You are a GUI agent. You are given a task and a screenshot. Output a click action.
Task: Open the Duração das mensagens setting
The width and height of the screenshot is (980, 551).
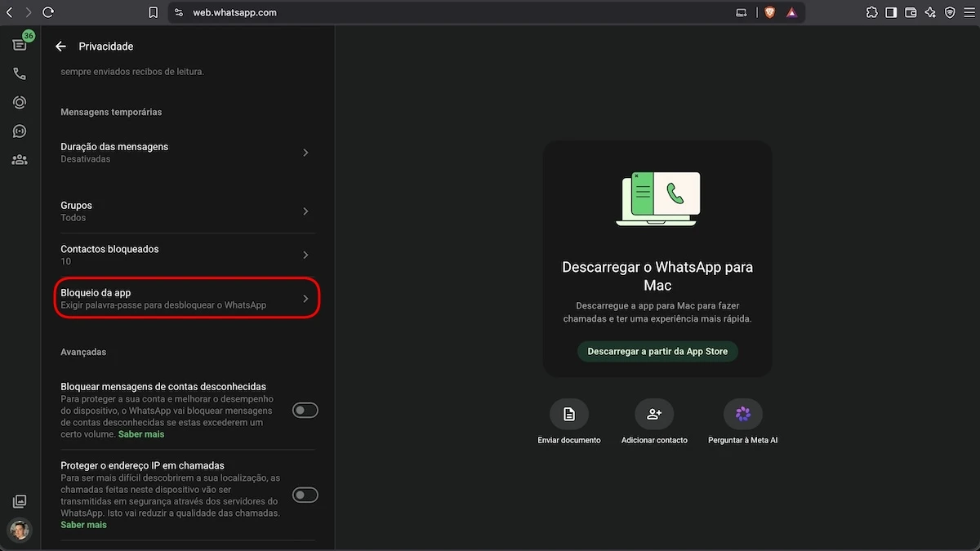(187, 153)
